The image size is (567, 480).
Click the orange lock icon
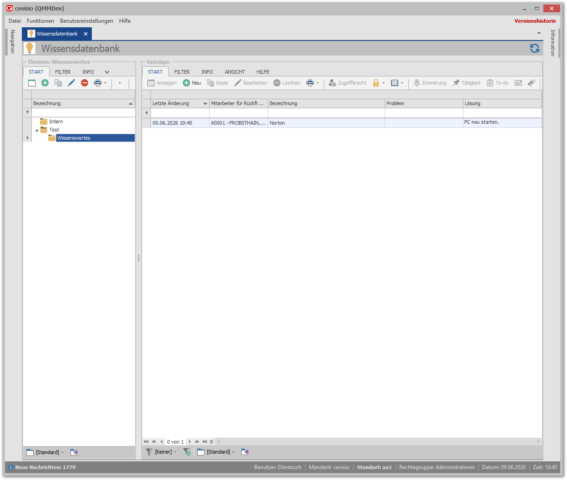(376, 83)
